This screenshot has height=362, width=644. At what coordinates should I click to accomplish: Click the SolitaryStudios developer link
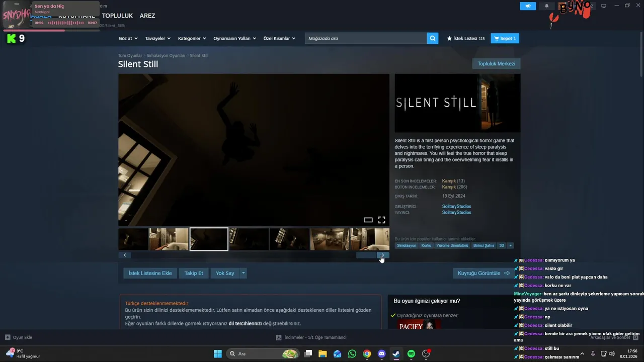457,206
